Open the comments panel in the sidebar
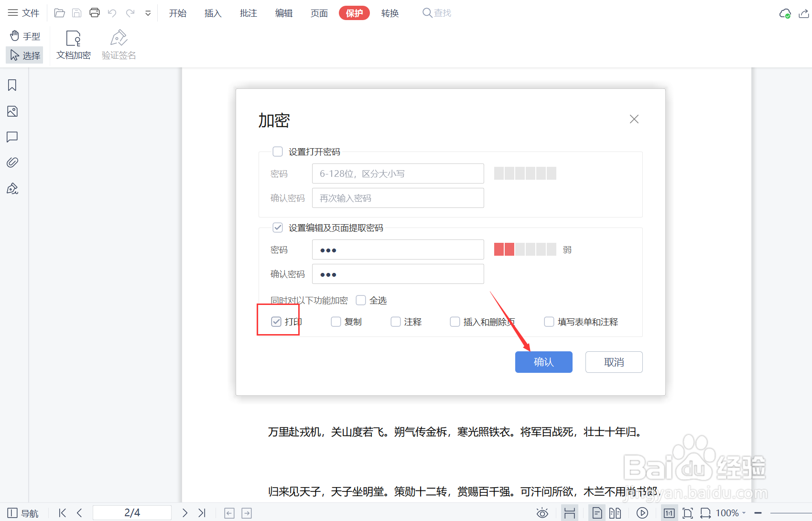 pyautogui.click(x=12, y=137)
